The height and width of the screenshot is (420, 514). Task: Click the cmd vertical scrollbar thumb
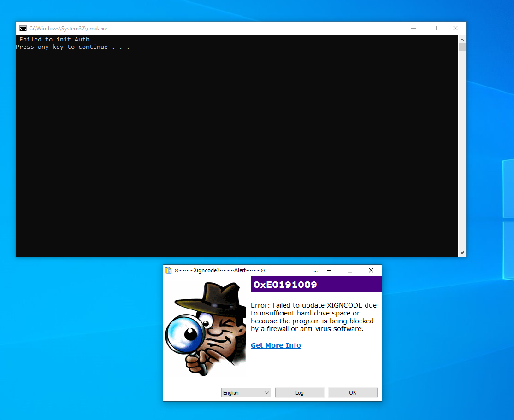click(x=462, y=47)
